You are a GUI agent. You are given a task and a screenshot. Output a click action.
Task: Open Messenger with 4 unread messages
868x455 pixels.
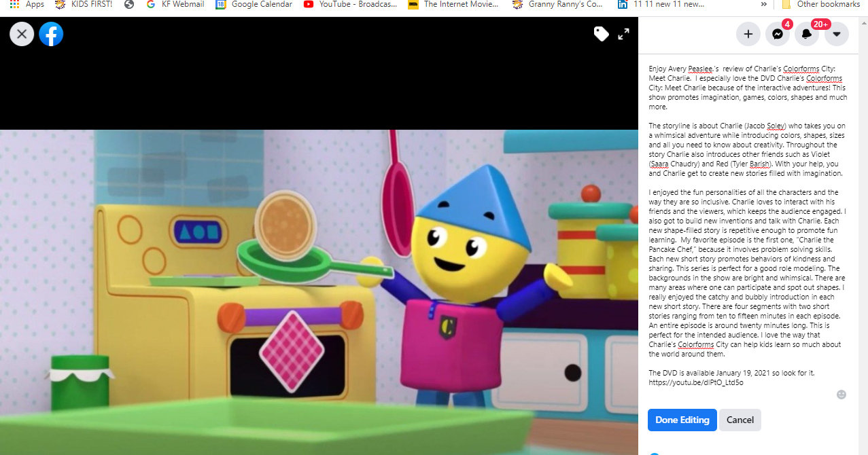coord(778,34)
